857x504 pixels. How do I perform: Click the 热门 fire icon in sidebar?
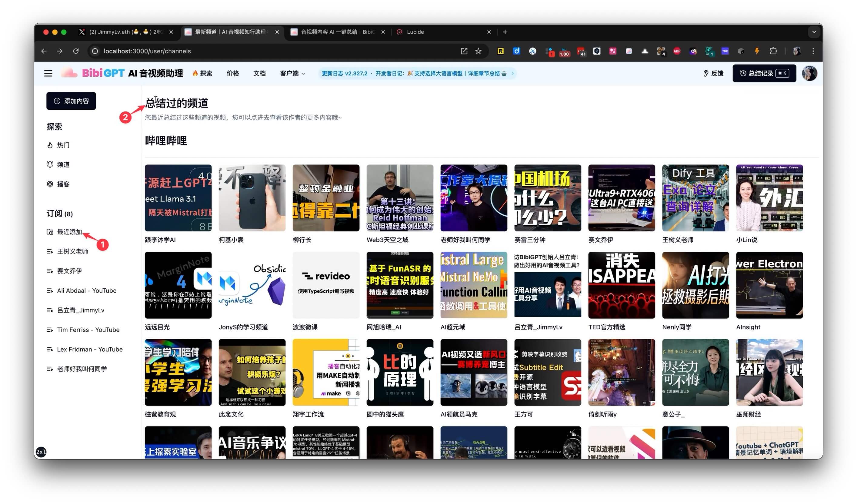click(x=50, y=145)
